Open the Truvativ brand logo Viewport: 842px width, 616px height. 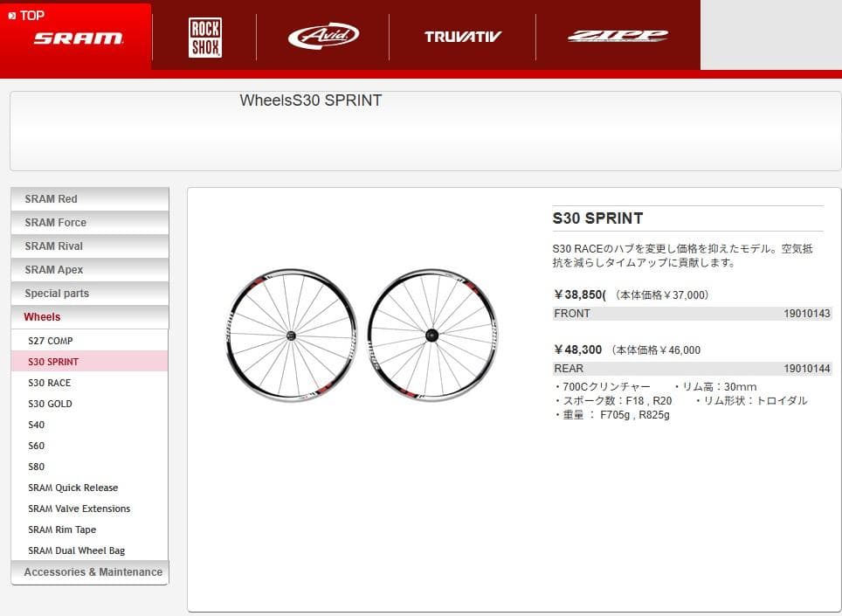pos(462,37)
